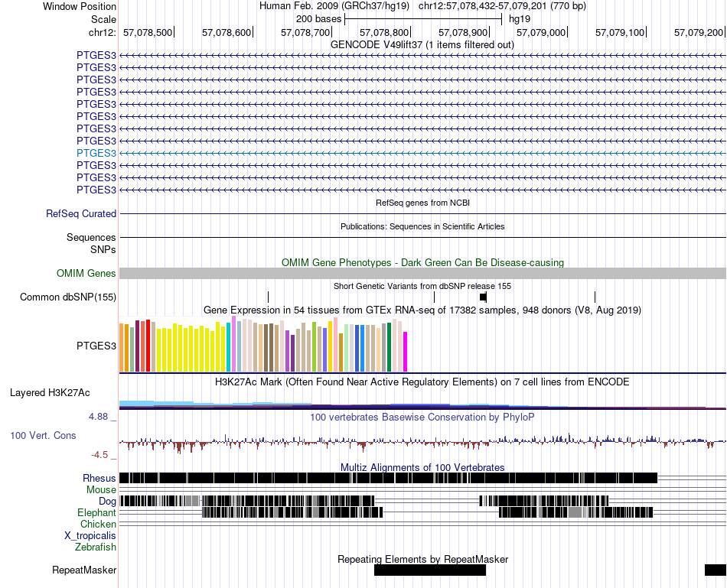
Task: Click the layered H3K27Ac signal graph
Action: click(x=422, y=405)
